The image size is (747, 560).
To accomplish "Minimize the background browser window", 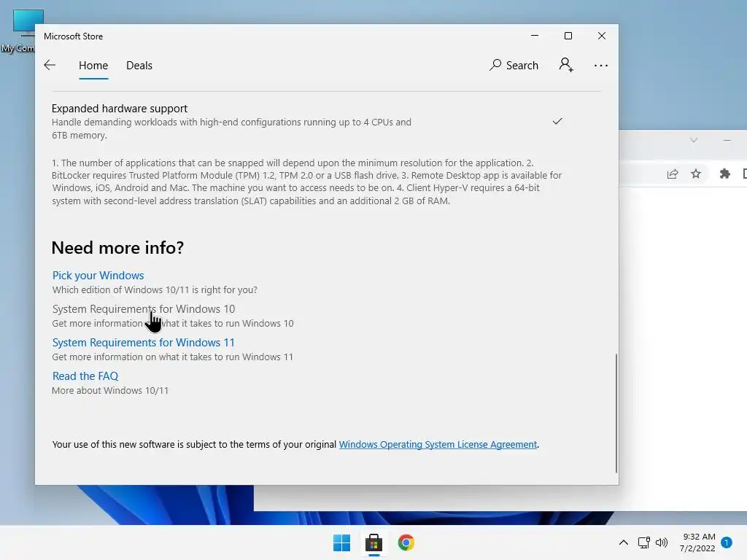I will [727, 140].
